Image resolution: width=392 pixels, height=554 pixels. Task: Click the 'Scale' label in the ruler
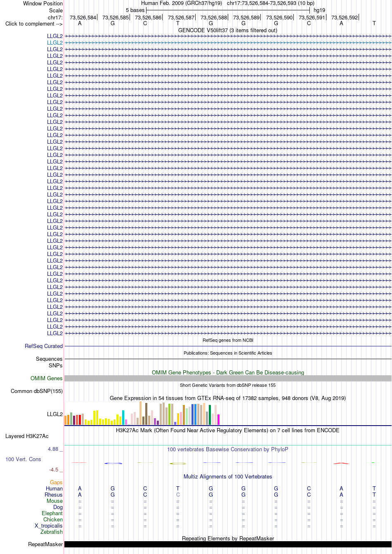56,10
